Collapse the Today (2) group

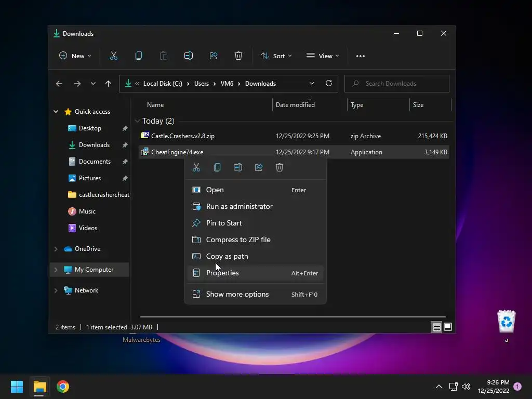pos(137,121)
